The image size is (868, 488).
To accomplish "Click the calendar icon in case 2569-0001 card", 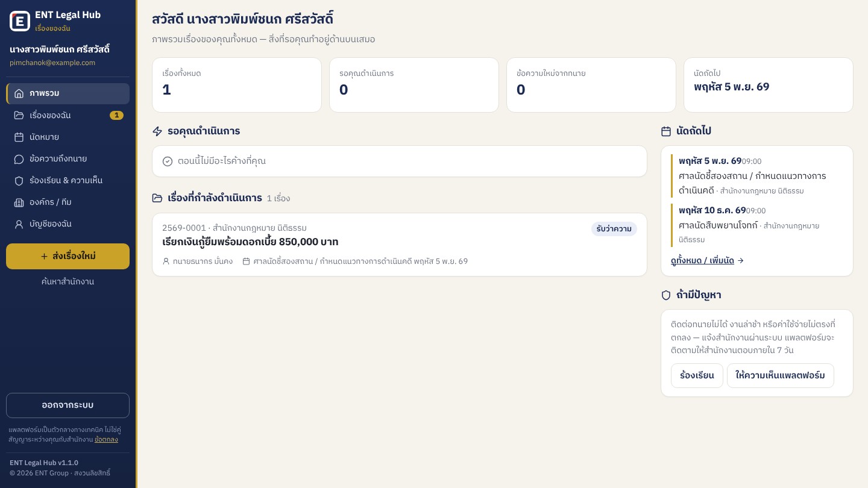I will coord(246,261).
